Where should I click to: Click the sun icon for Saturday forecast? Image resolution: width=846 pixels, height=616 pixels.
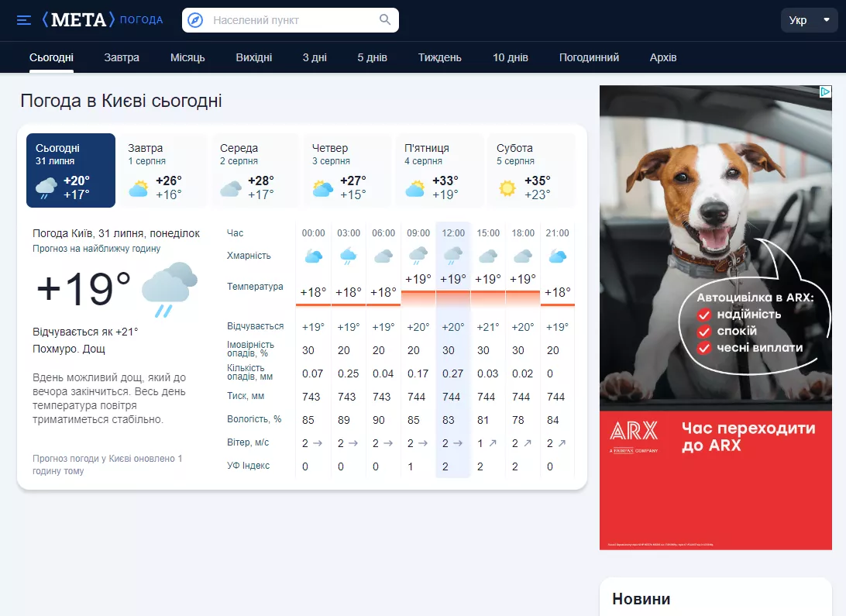507,188
